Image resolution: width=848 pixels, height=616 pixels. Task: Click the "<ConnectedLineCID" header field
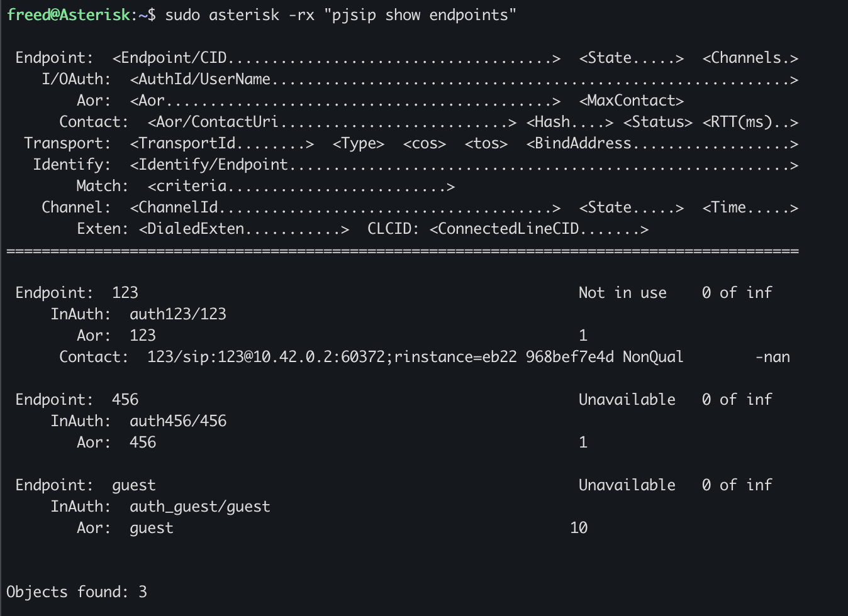504,229
